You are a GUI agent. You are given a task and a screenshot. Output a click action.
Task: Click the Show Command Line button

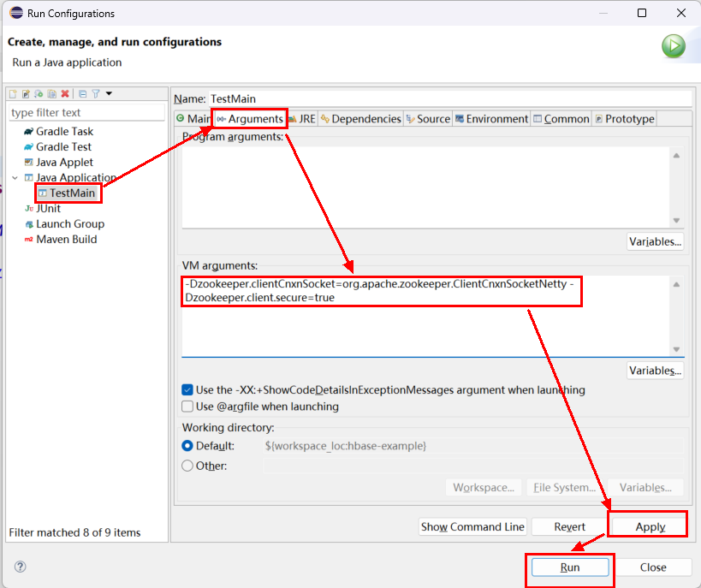pos(472,526)
